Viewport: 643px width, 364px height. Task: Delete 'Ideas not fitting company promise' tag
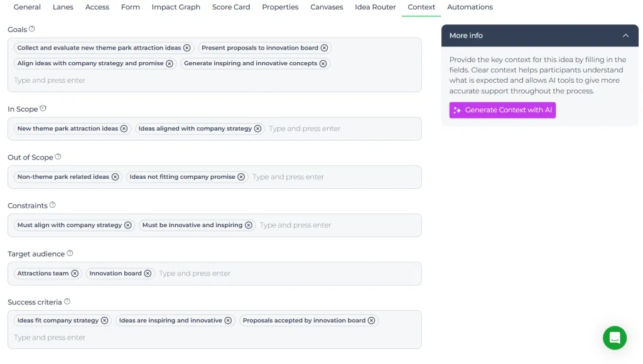[x=241, y=177]
